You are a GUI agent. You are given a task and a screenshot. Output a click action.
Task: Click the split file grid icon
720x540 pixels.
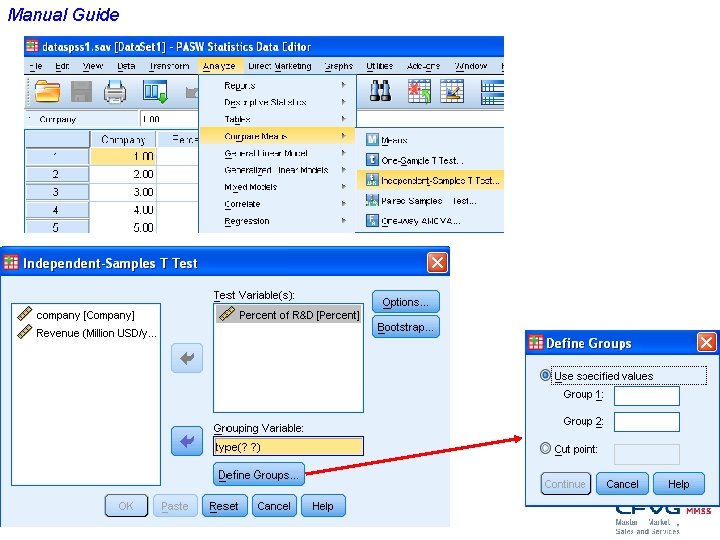pyautogui.click(x=492, y=92)
